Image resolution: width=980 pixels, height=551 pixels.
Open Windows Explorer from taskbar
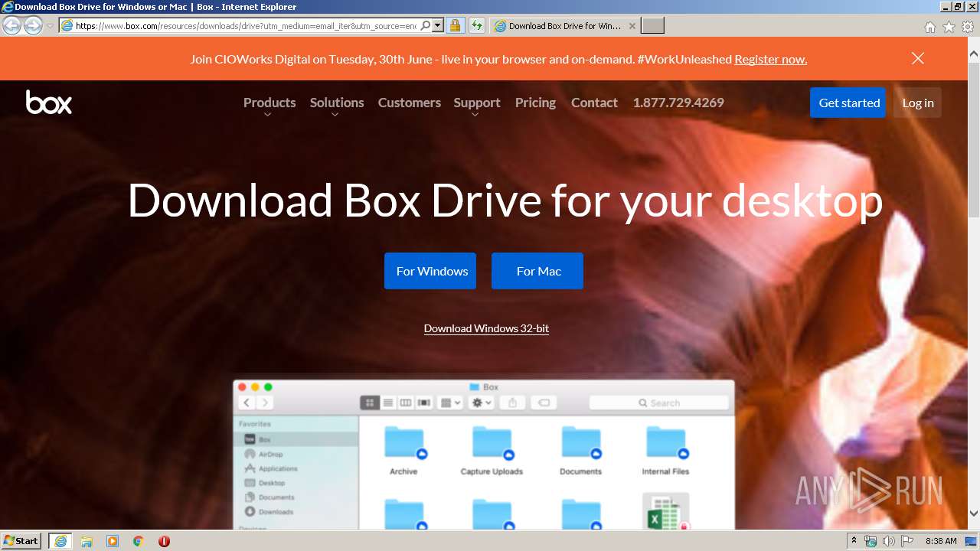pyautogui.click(x=87, y=541)
